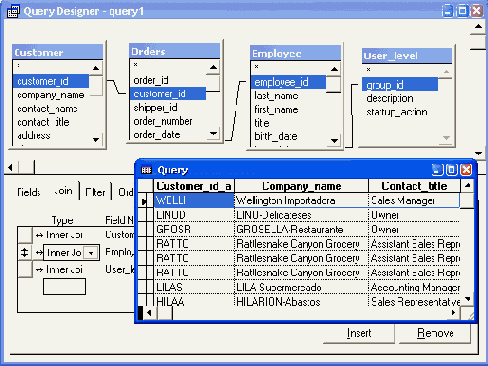Click the Orders table title bar
Viewport: 488px width, 366px height.
pos(175,51)
